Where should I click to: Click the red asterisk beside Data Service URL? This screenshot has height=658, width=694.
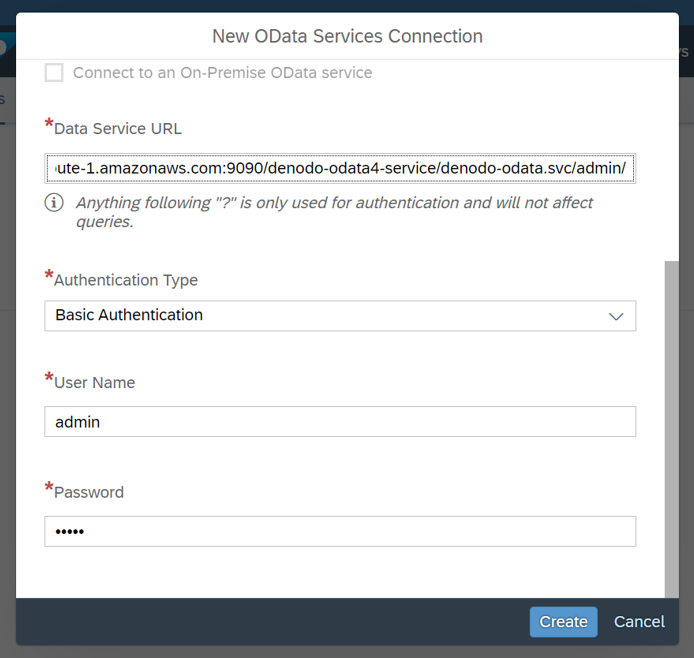coord(49,123)
